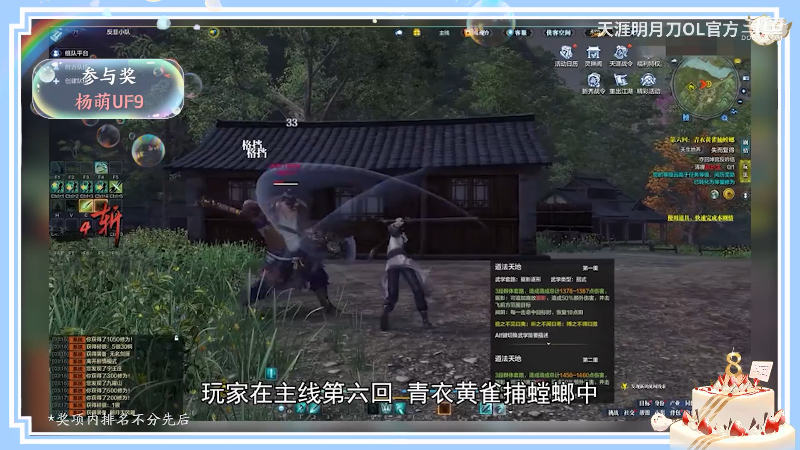Click the gold coin icon below quest tracker
Screen dimensions: 800x450
[729, 194]
